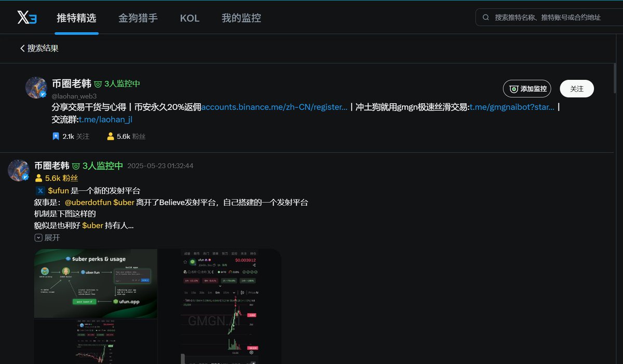
Task: Click monitor icon next to tweet author
Action: click(x=76, y=166)
